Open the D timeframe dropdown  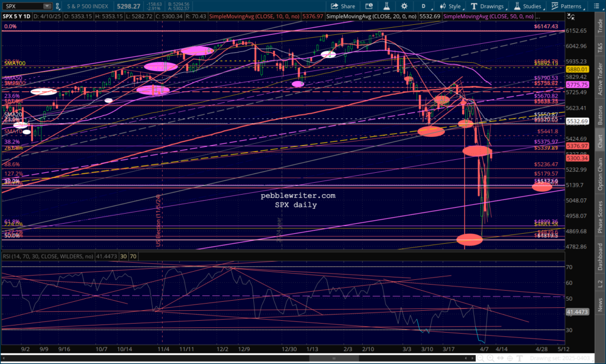(x=424, y=6)
